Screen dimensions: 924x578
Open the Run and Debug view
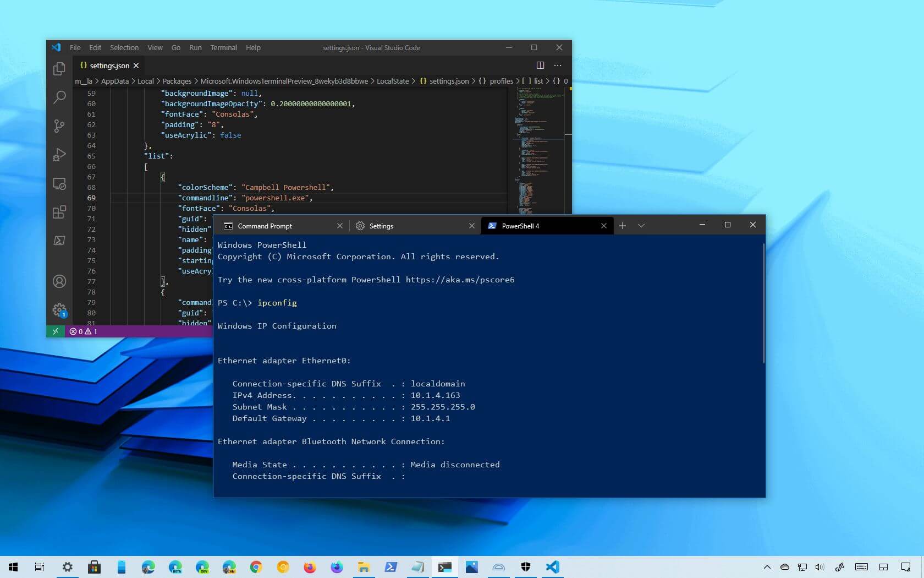[59, 155]
